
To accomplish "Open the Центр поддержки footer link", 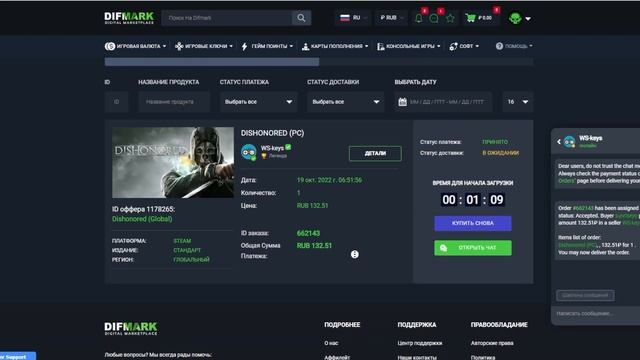I will 420,343.
